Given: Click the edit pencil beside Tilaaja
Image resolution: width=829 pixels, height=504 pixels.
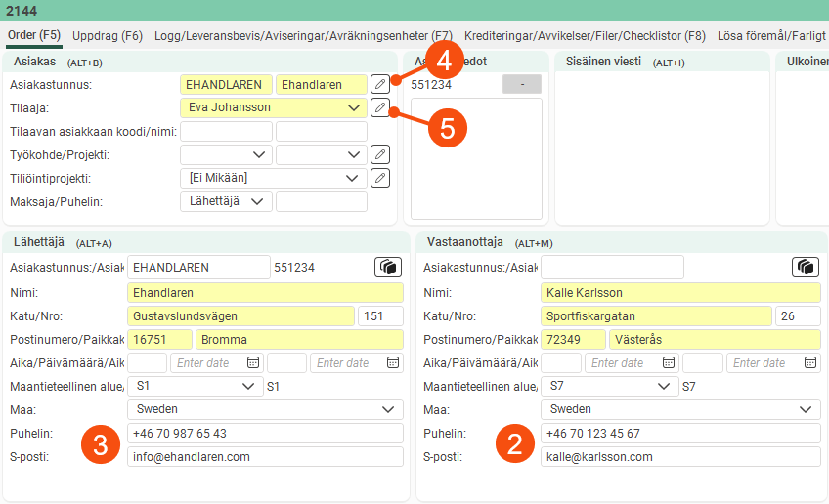Looking at the screenshot, I should pyautogui.click(x=380, y=107).
